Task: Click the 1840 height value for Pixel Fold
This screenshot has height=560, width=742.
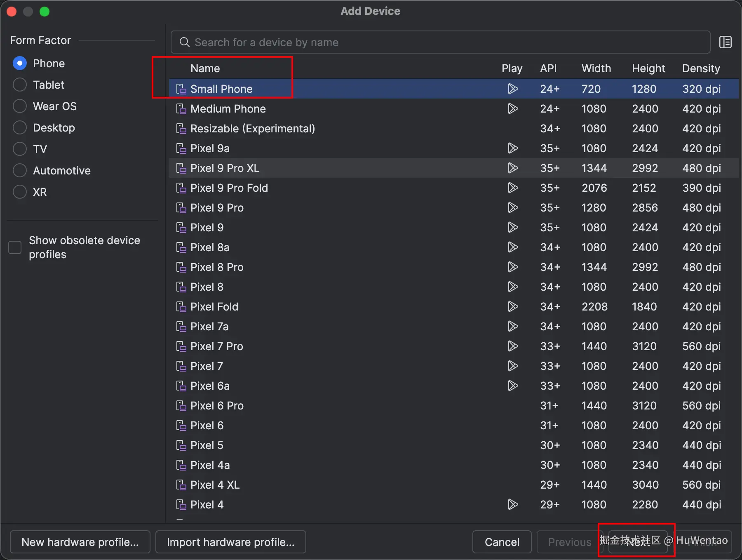Action: click(x=644, y=307)
